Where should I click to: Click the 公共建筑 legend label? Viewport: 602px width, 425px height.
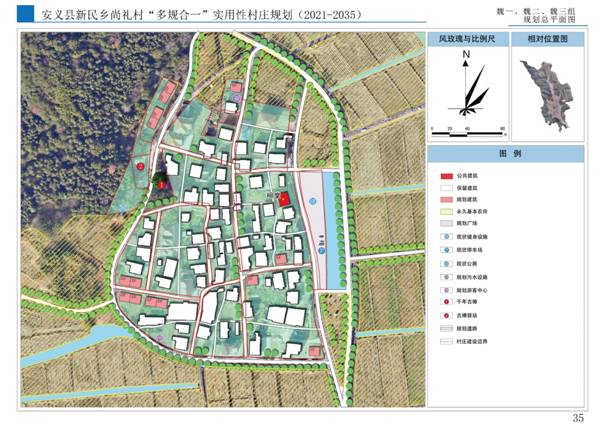point(467,176)
